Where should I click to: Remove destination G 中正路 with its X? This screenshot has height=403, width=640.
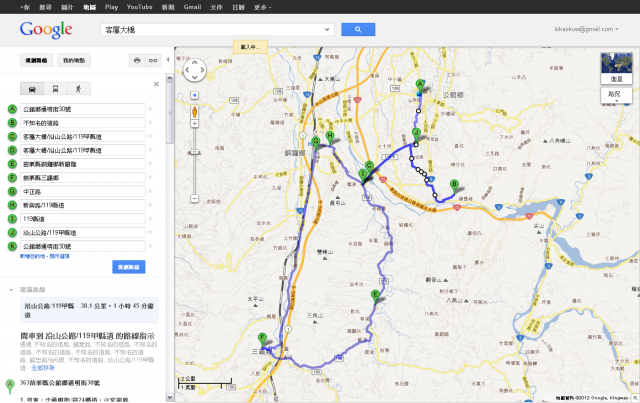150,191
